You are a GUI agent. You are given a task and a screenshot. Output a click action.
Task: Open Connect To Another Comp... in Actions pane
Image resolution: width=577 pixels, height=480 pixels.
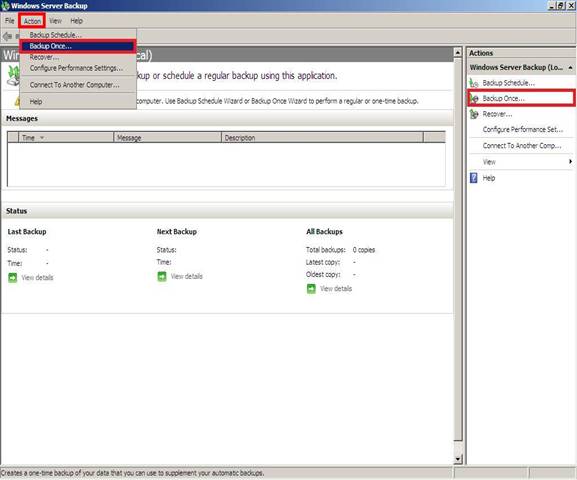pos(522,146)
